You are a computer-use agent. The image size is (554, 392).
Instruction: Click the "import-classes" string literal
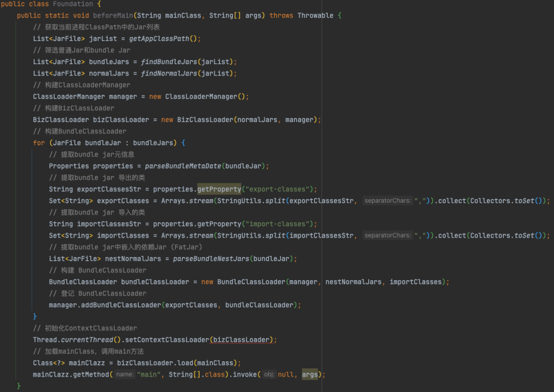[278, 224]
